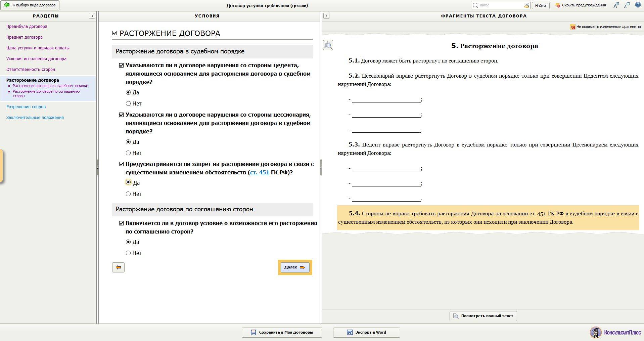Save via Сохранить в Мои договоры
The height and width of the screenshot is (341, 644).
pyautogui.click(x=282, y=332)
